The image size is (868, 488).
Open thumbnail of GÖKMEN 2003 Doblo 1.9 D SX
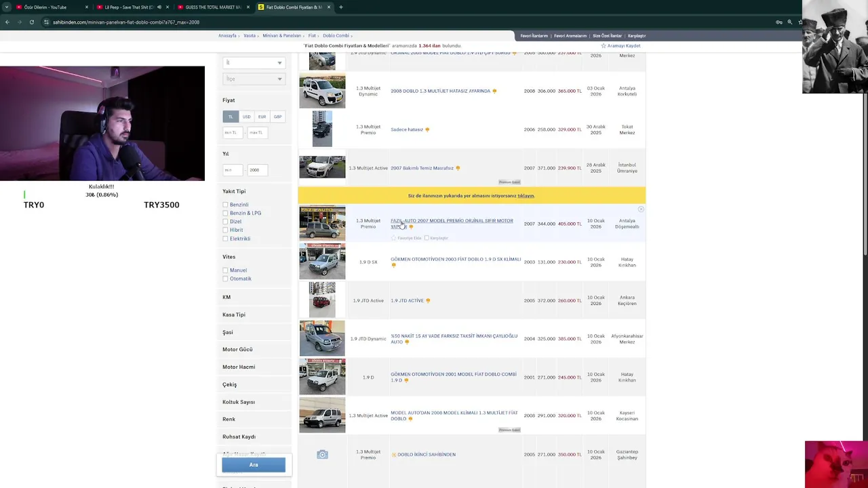(x=322, y=262)
